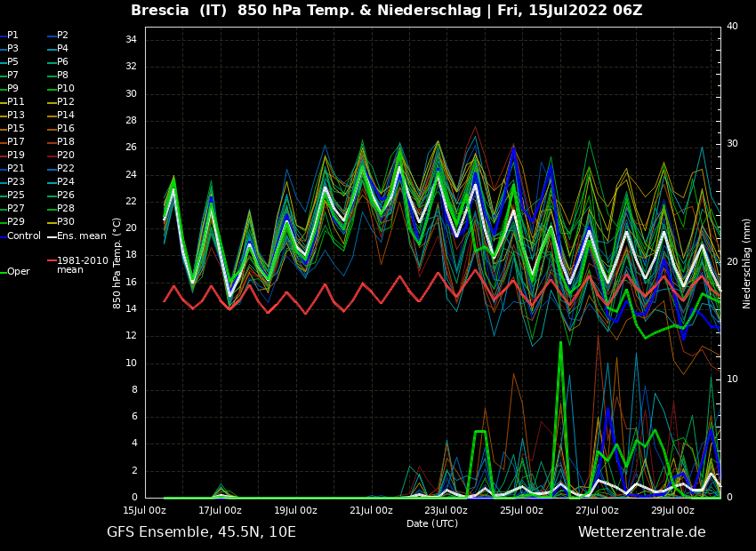Choose the P8 legend label
The image size is (756, 551).
[x=62, y=76]
